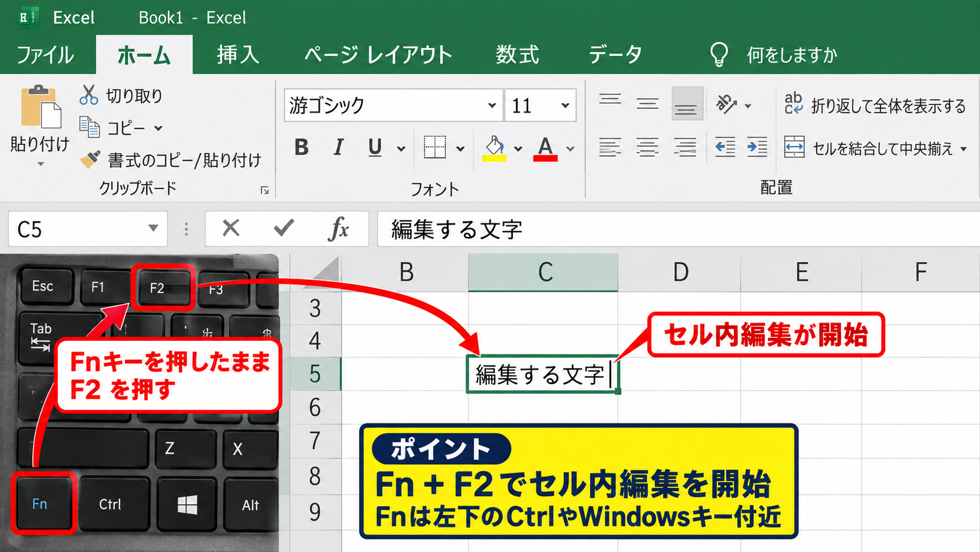Center text horizontally

[648, 147]
